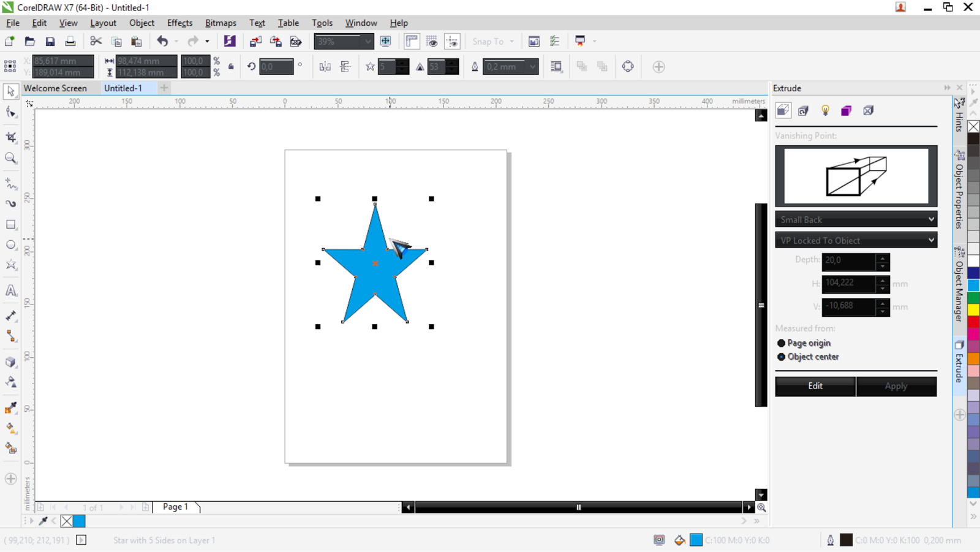Select the Polygon tool
This screenshot has height=552, width=980.
[x=10, y=265]
